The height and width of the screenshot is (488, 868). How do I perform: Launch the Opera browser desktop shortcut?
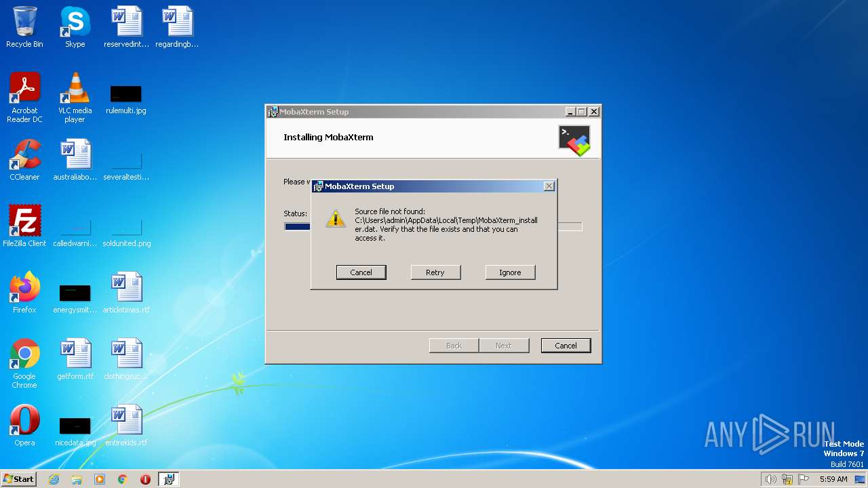pos(24,426)
